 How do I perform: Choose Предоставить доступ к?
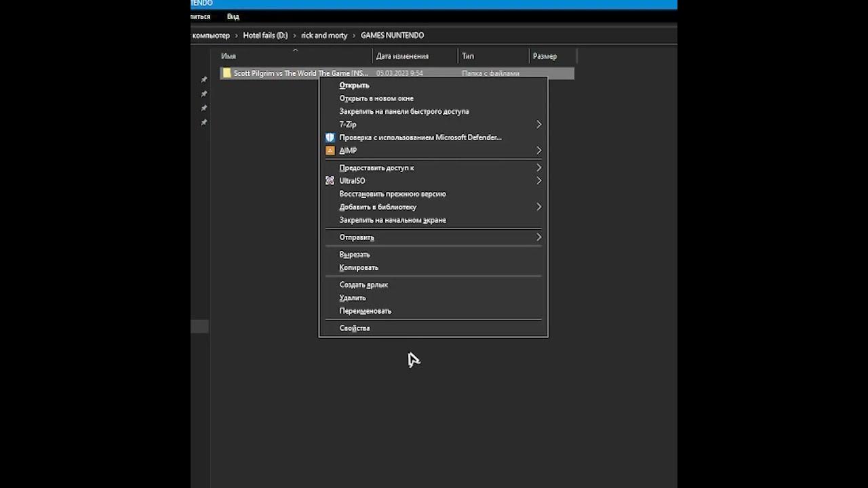pos(376,167)
